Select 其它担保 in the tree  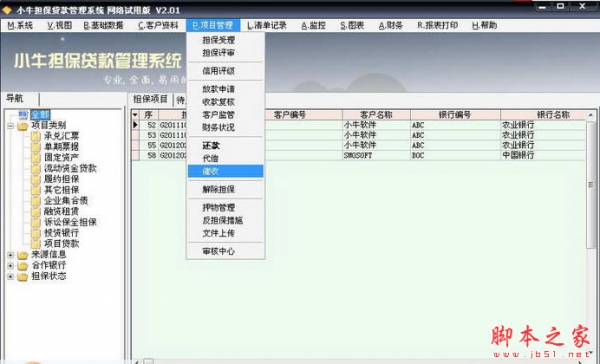(x=62, y=189)
